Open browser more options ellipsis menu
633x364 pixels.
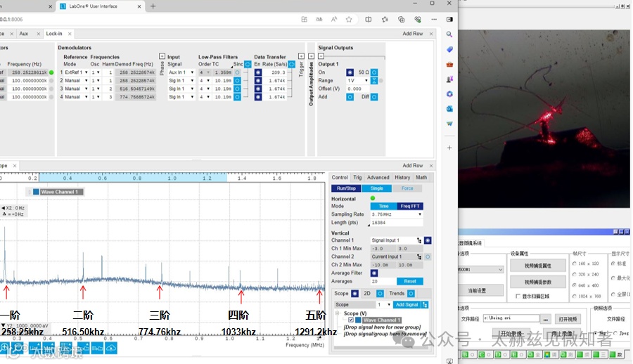tap(434, 20)
